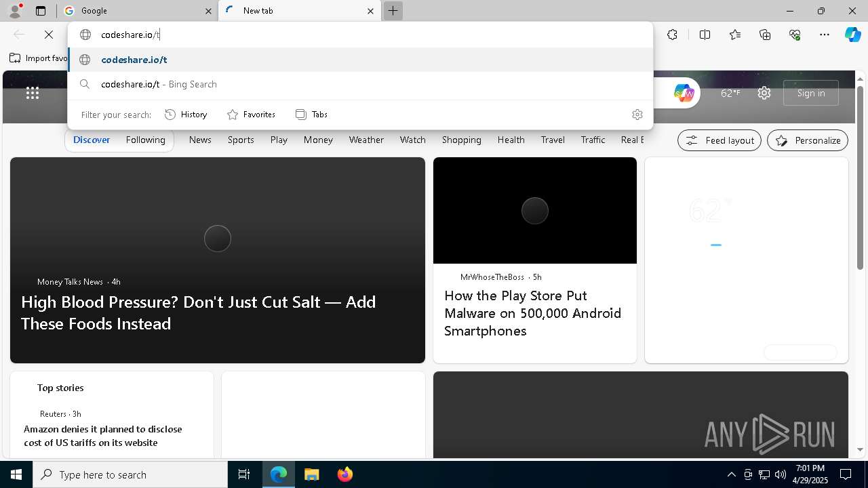
Task: Filter search by History
Action: pyautogui.click(x=186, y=115)
